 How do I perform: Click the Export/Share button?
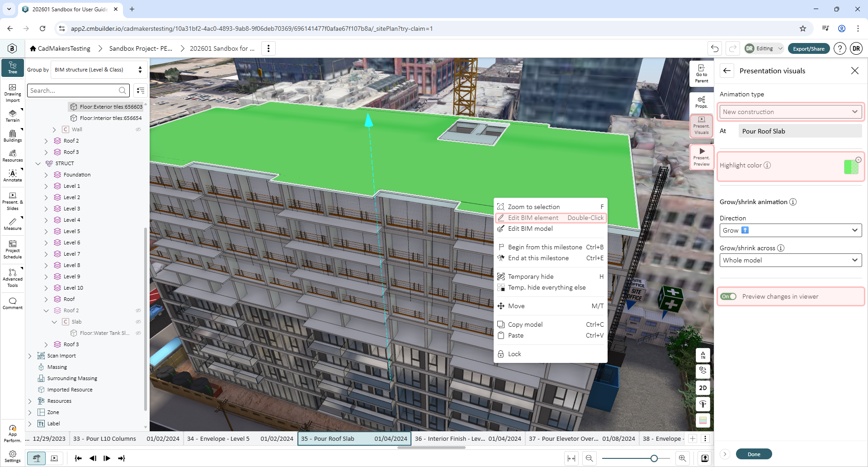click(809, 48)
